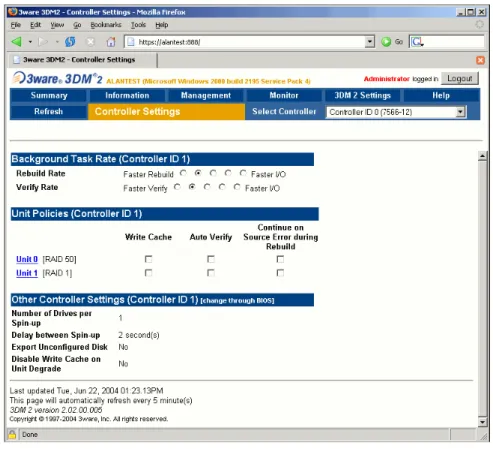Click the Unit 1 link
This screenshot has height=449, width=493.
point(27,273)
